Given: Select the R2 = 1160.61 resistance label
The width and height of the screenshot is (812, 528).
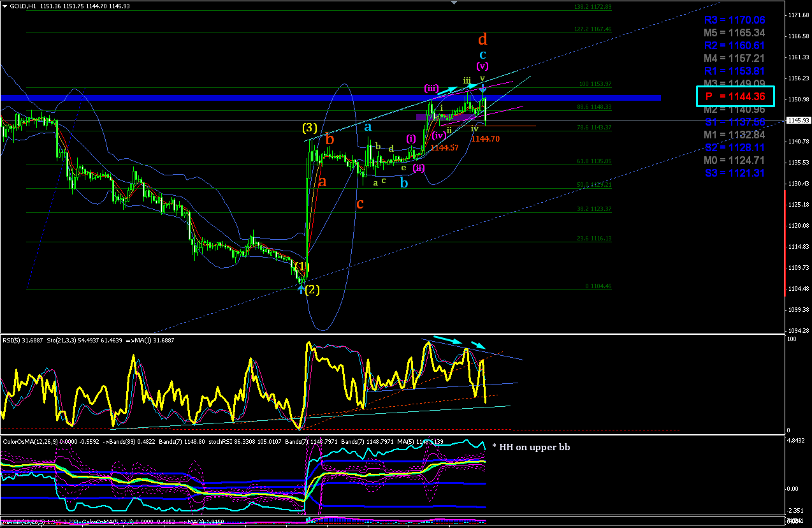Looking at the screenshot, I should (x=734, y=45).
